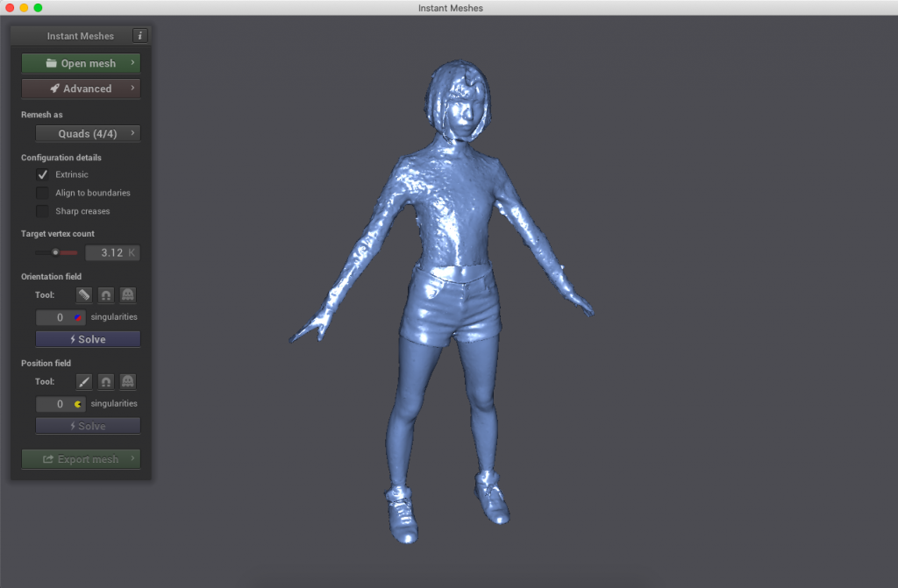The image size is (898, 588).
Task: Enable Sharp creases
Action: pyautogui.click(x=42, y=210)
